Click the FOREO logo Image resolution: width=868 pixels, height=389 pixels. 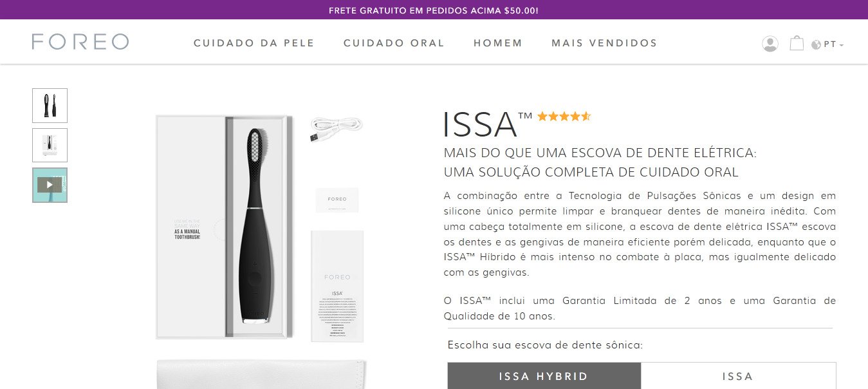80,42
